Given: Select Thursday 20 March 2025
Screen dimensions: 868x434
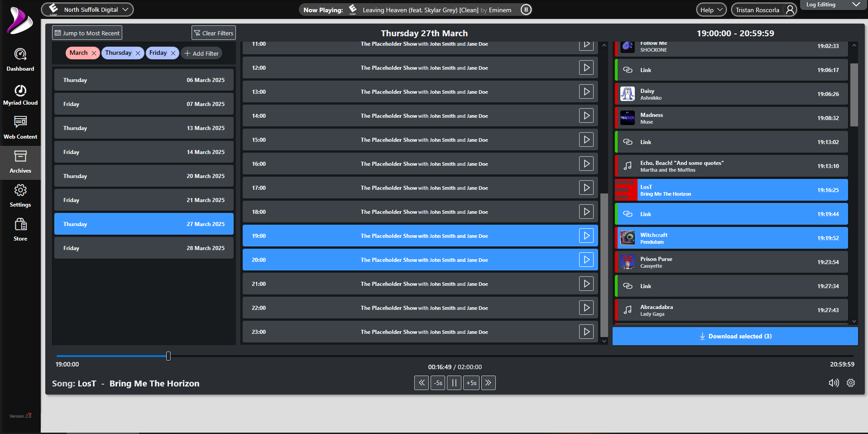Looking at the screenshot, I should pos(144,176).
